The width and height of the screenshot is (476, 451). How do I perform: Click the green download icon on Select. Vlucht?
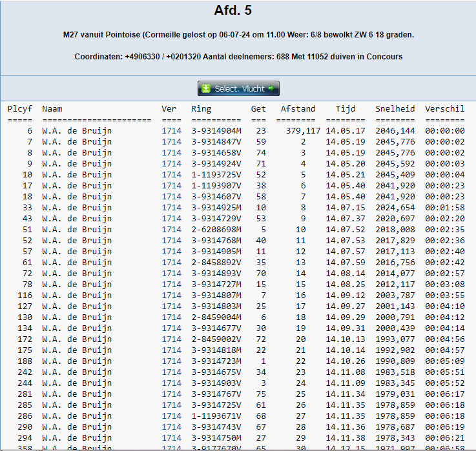206,88
